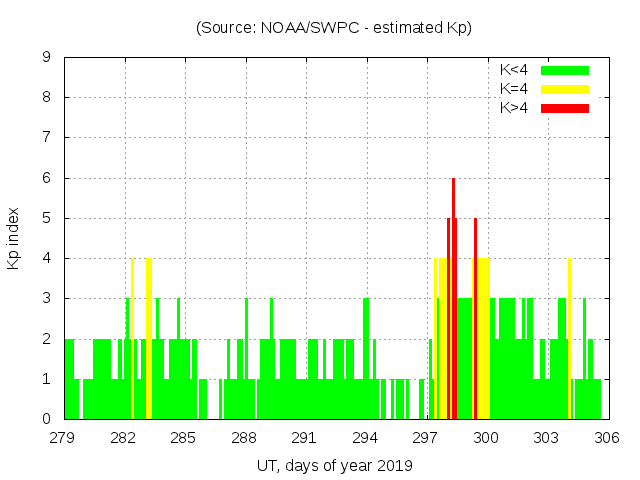Click y-axis tick label 9
Viewport: 640px width, 480px height.
47,58
